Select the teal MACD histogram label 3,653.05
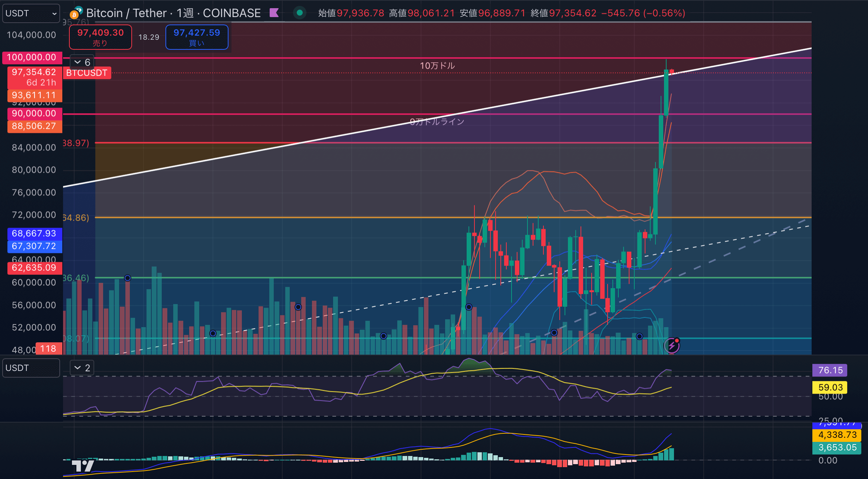Image resolution: width=868 pixels, height=479 pixels. pos(837,447)
